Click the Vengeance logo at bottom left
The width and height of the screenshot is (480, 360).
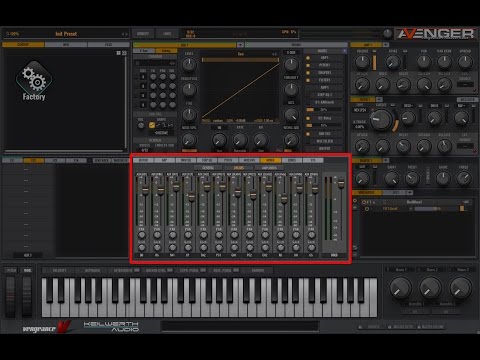pyautogui.click(x=47, y=327)
